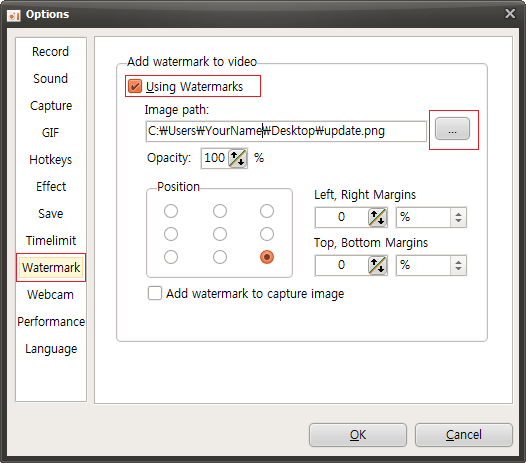Click the Image path text field
This screenshot has height=463, width=526.
pyautogui.click(x=286, y=131)
